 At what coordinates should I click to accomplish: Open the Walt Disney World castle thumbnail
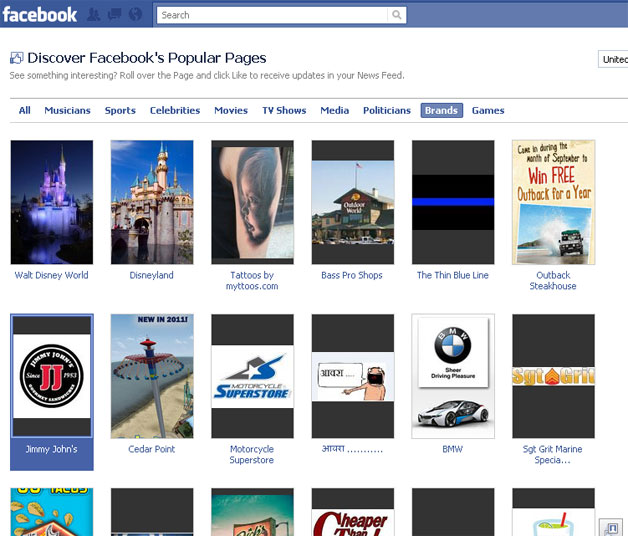52,202
